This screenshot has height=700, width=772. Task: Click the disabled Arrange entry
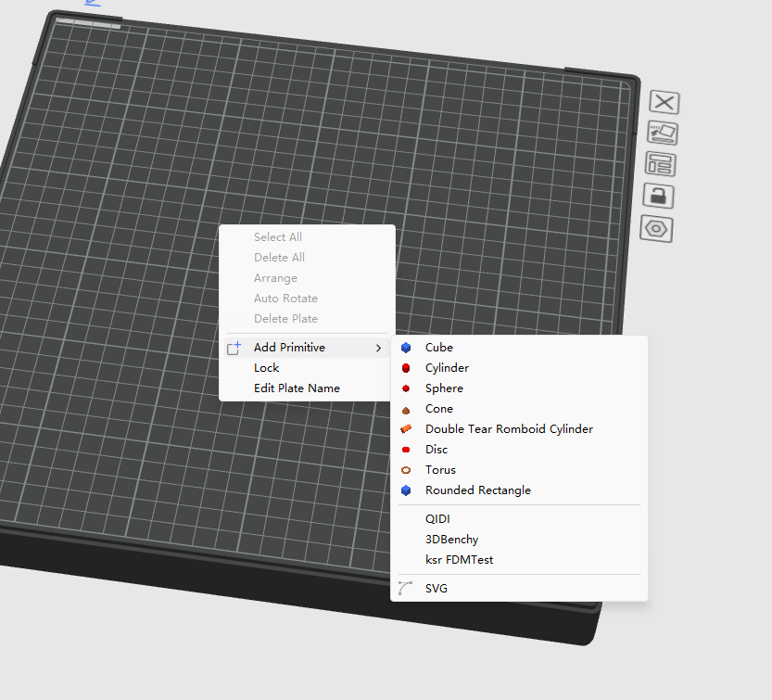[307, 278]
